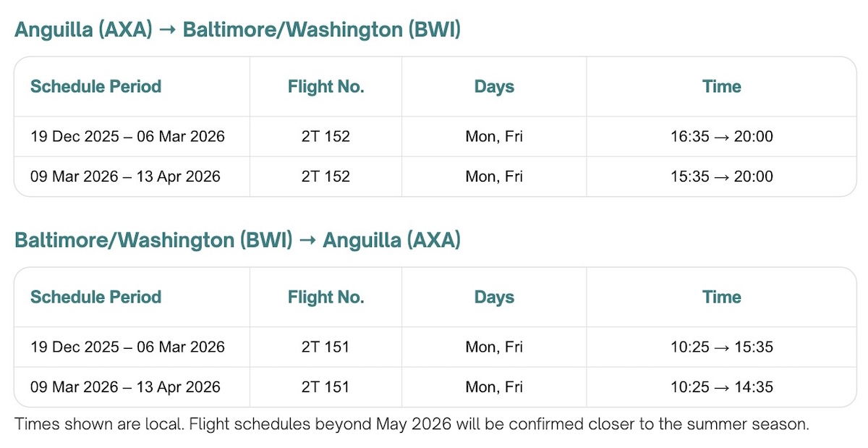
Task: Click Time header in BWI→AXA table
Action: click(721, 297)
